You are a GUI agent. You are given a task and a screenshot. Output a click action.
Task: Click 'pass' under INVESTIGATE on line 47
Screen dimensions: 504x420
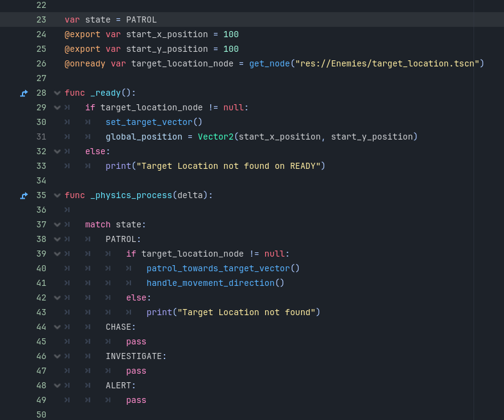137,371
